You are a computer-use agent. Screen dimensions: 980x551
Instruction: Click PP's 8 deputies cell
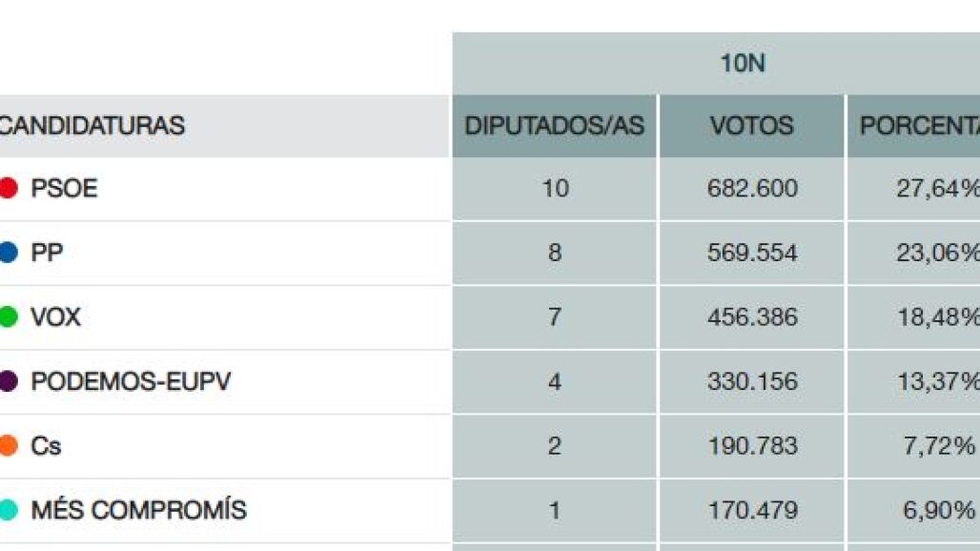(554, 253)
